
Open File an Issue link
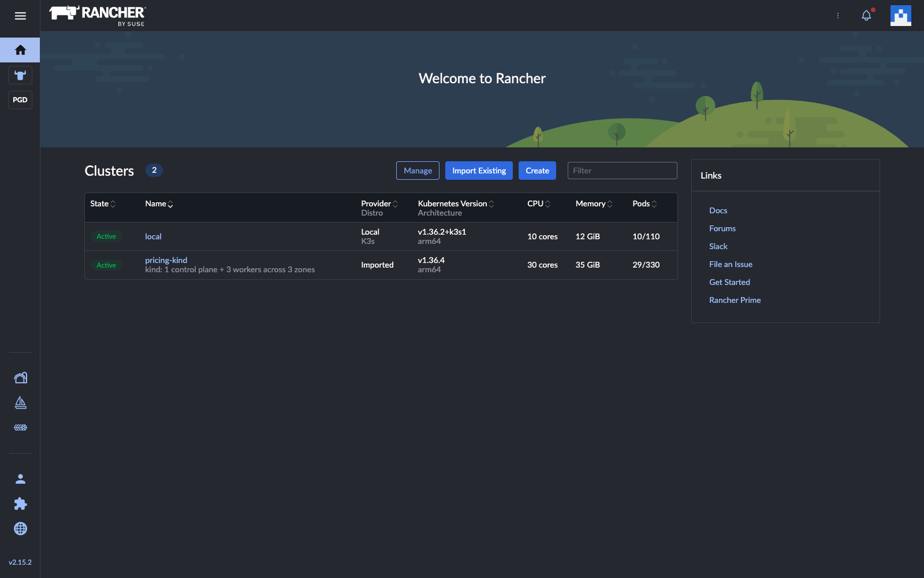tap(731, 264)
